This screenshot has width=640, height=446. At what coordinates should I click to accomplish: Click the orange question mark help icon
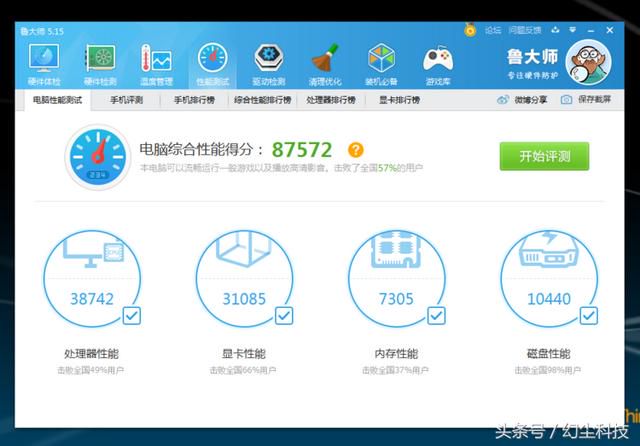(356, 150)
